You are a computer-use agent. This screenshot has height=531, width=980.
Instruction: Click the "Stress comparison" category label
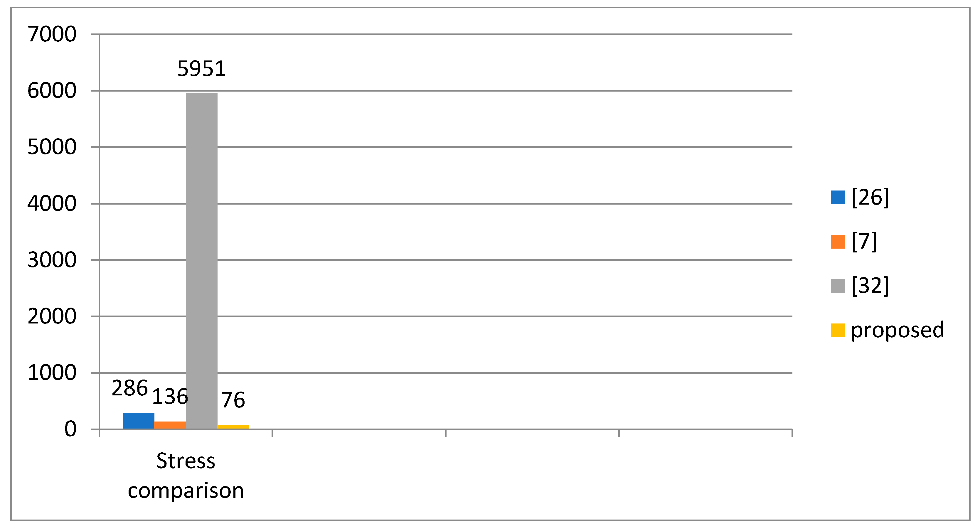click(x=186, y=476)
